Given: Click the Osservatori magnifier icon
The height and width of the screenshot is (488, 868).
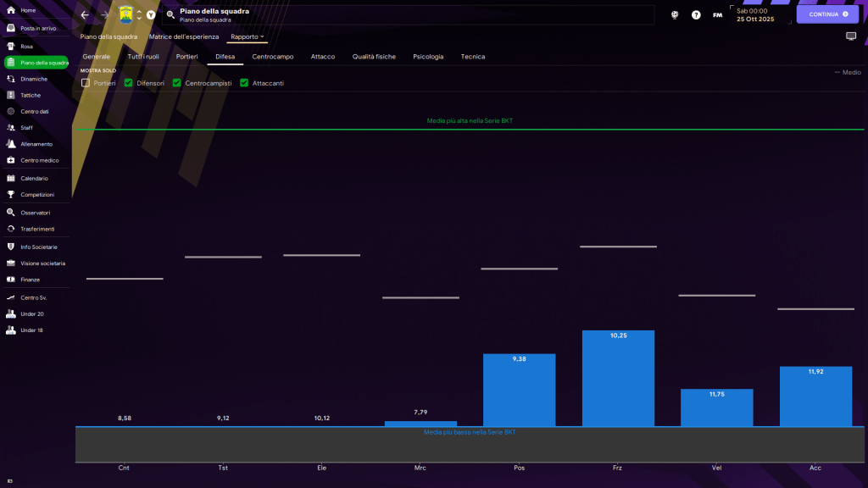Looking at the screenshot, I should tap(11, 213).
